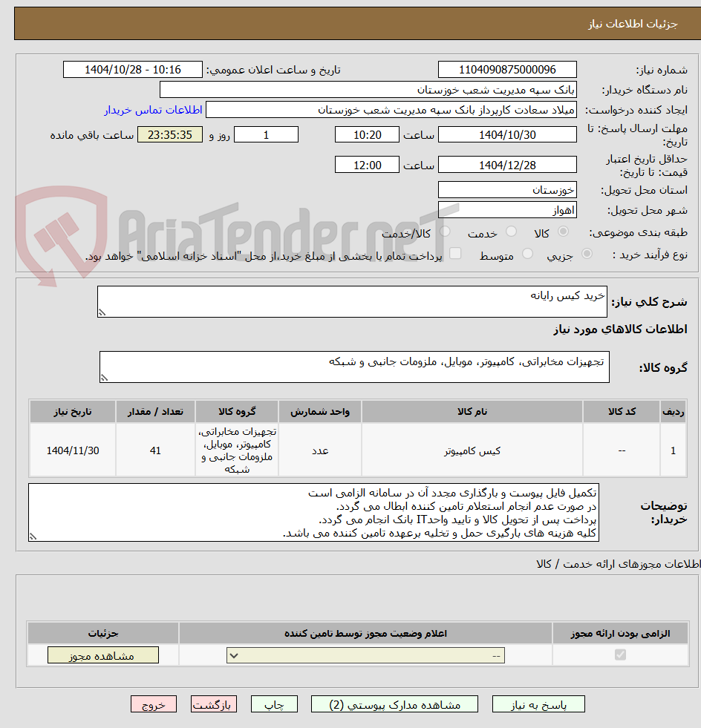Screen dimensions: 701x728
Task: Click the requester field میلاد سعادت
Action: tap(391, 110)
